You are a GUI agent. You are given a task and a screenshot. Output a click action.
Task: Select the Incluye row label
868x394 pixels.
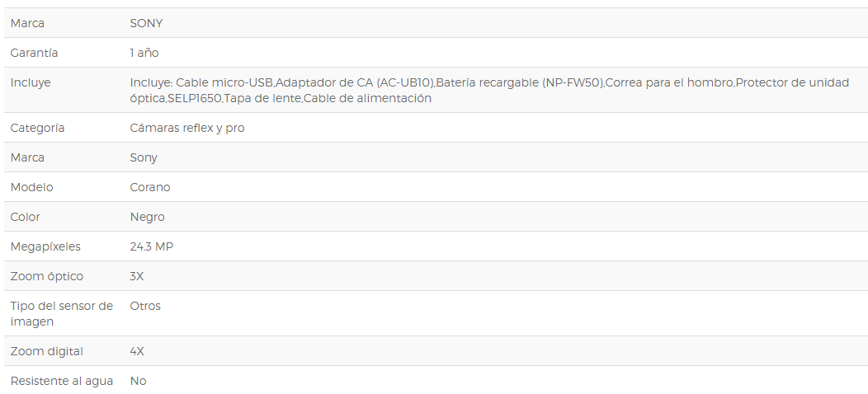(x=31, y=82)
